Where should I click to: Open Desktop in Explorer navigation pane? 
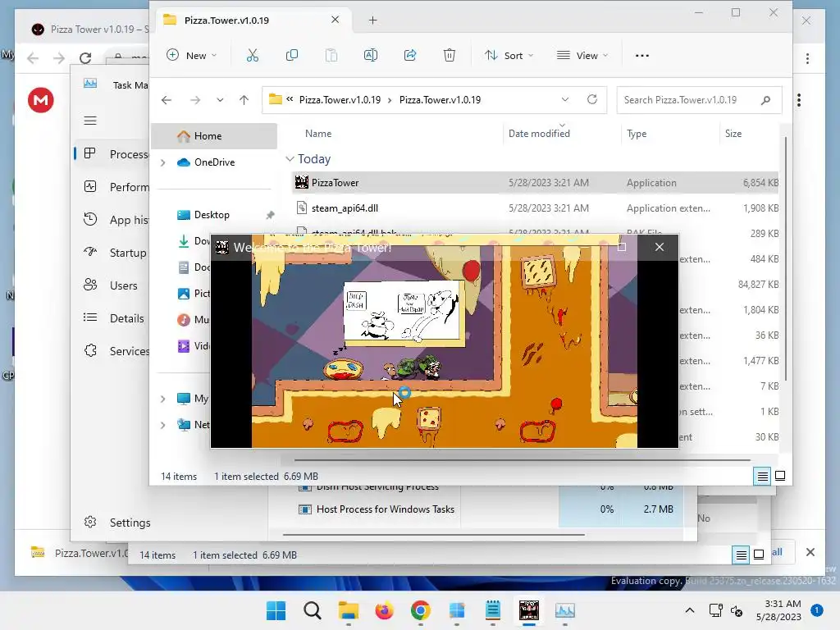click(214, 215)
